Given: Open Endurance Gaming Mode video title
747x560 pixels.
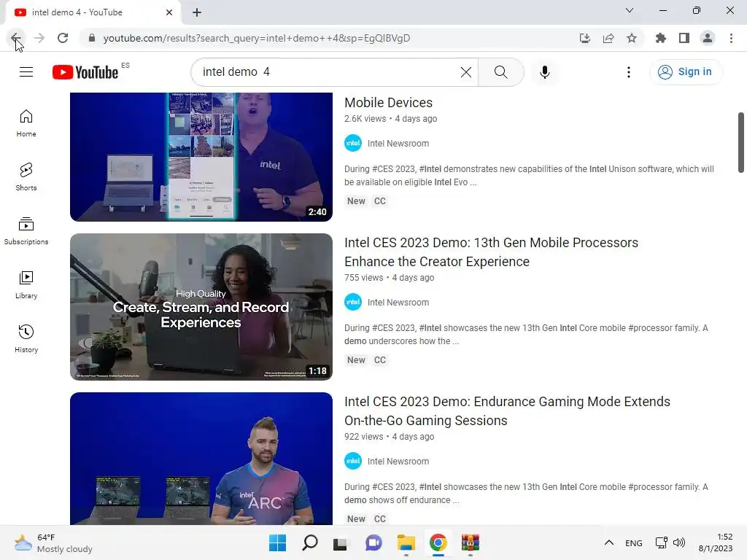Looking at the screenshot, I should (507, 411).
